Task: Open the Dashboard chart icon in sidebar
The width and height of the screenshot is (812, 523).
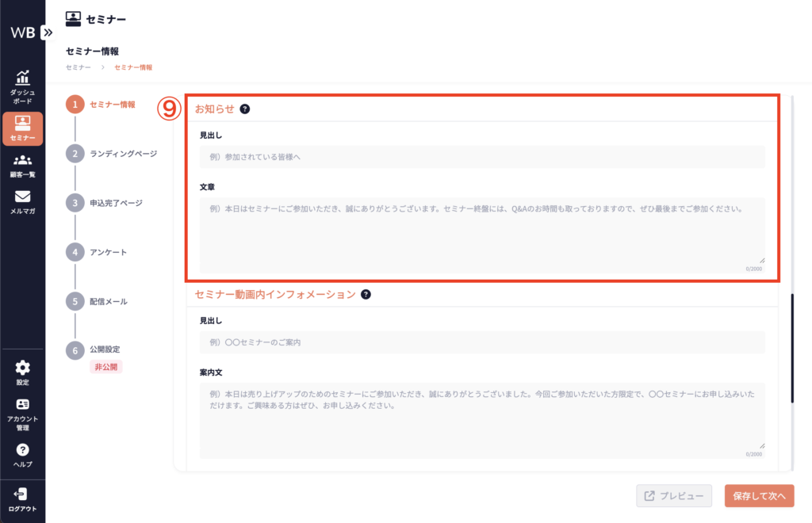Action: coord(22,78)
